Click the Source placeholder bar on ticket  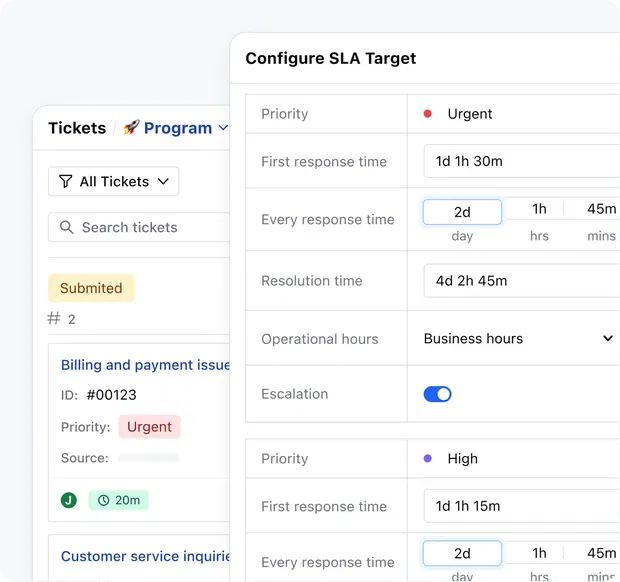pos(149,458)
